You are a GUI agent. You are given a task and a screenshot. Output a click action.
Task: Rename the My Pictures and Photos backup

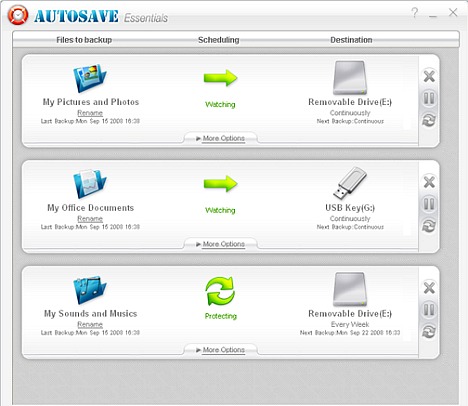pyautogui.click(x=90, y=113)
